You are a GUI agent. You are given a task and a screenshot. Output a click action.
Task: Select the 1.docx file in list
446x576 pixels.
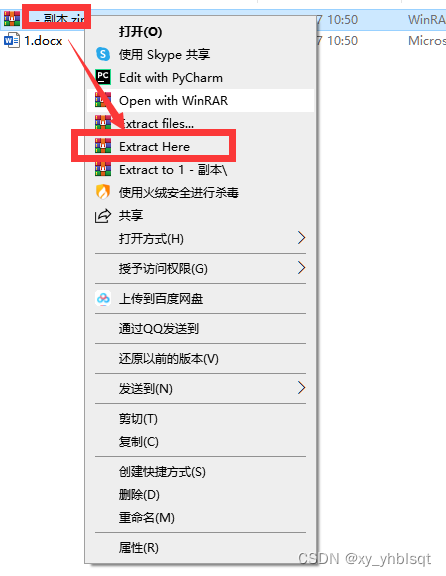[x=43, y=40]
